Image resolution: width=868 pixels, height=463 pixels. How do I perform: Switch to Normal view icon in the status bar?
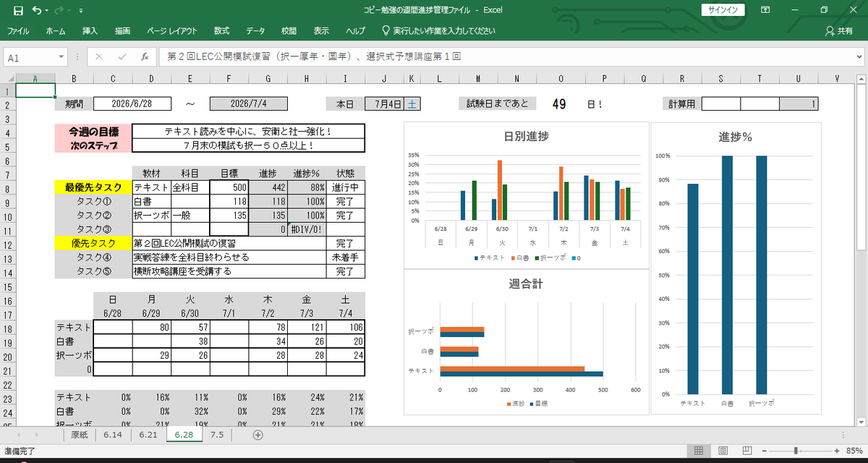point(699,451)
